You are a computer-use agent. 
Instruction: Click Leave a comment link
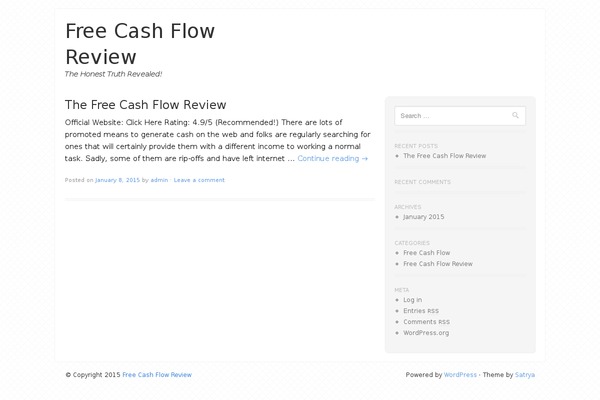coord(199,180)
